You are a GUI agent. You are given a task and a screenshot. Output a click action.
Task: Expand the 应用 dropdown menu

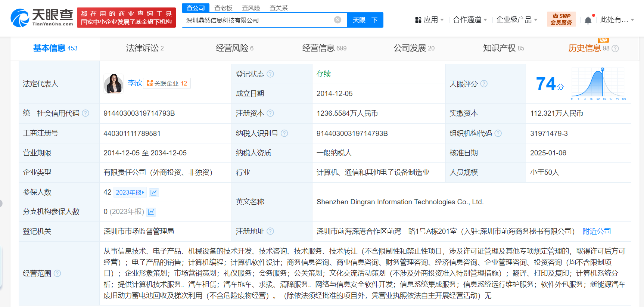(x=429, y=20)
